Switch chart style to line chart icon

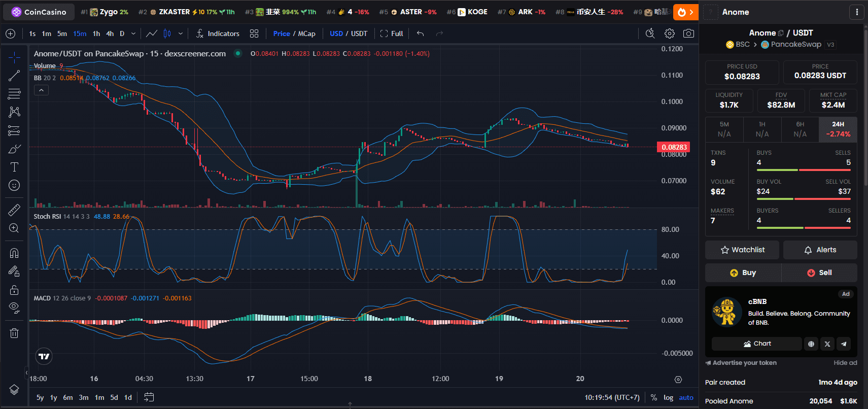point(152,33)
